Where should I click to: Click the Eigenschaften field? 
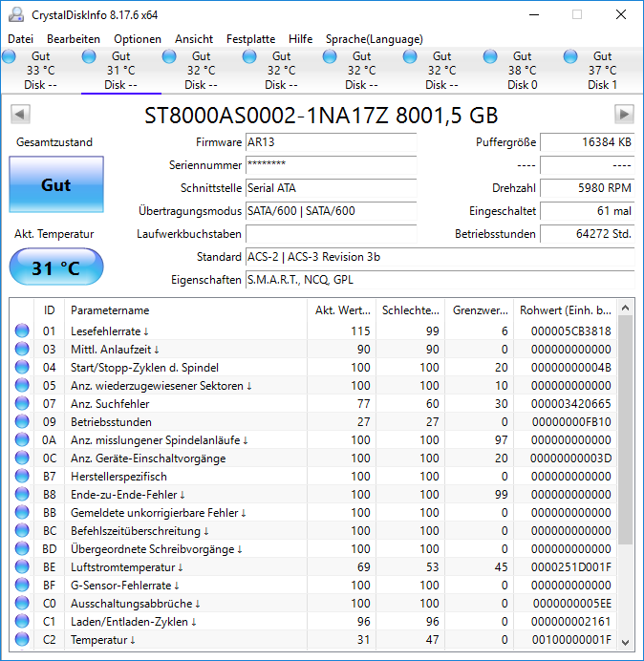[440, 280]
